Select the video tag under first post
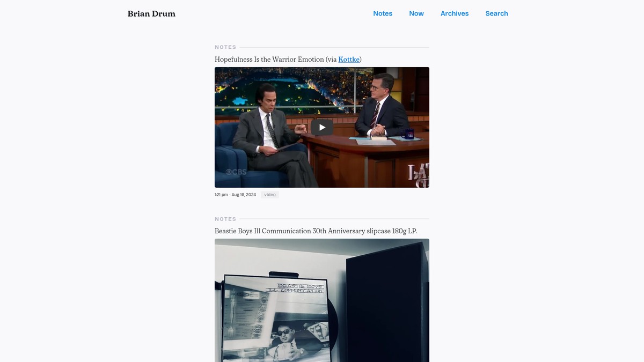The image size is (644, 362). point(270,195)
